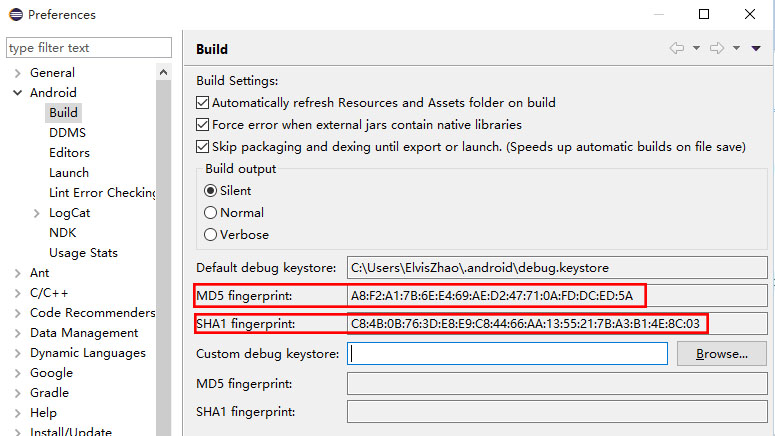The width and height of the screenshot is (775, 436).
Task: Click the Browse button
Action: coord(721,354)
